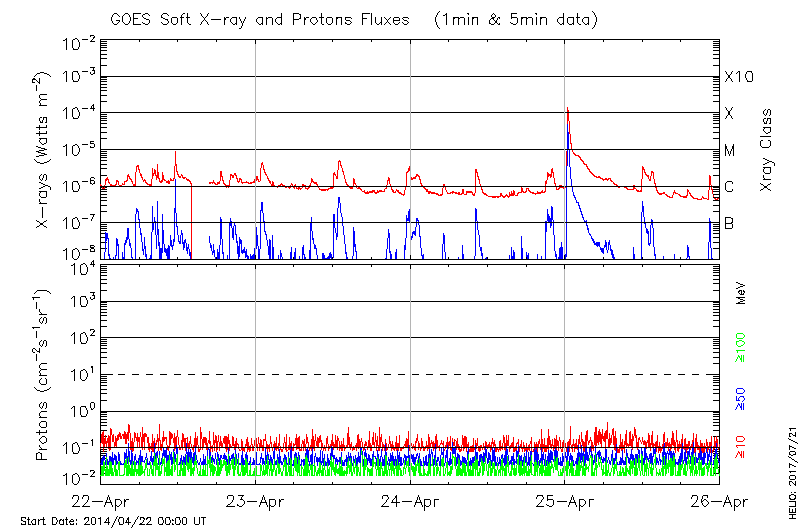Click the 'C' X-ray class label
This screenshot has width=800, height=530.
[729, 187]
